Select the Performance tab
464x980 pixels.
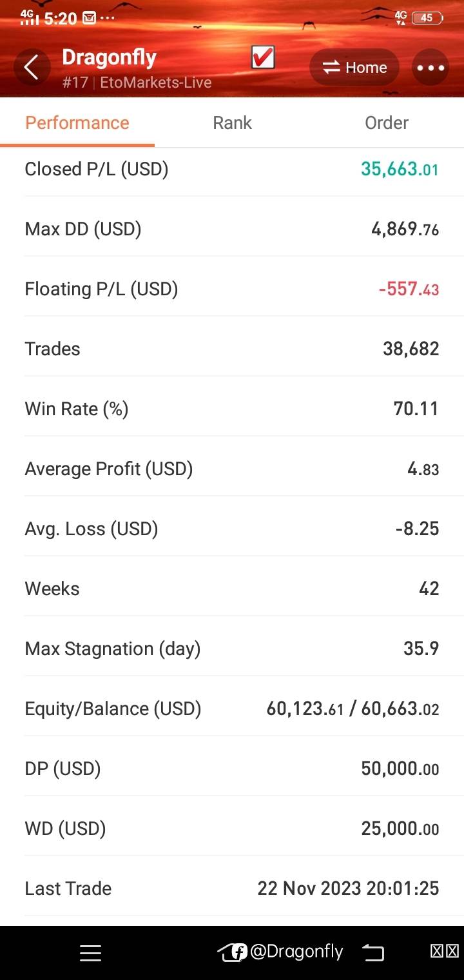[77, 122]
